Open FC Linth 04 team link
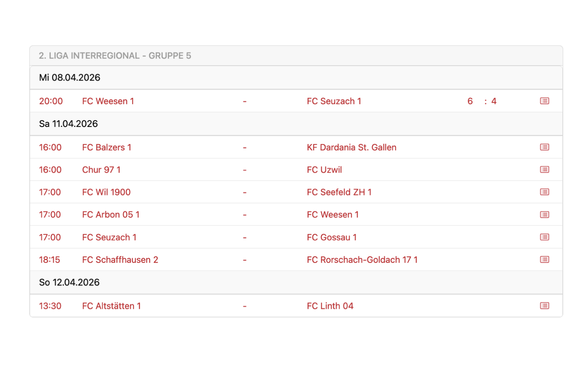The image size is (588, 377). (x=330, y=306)
